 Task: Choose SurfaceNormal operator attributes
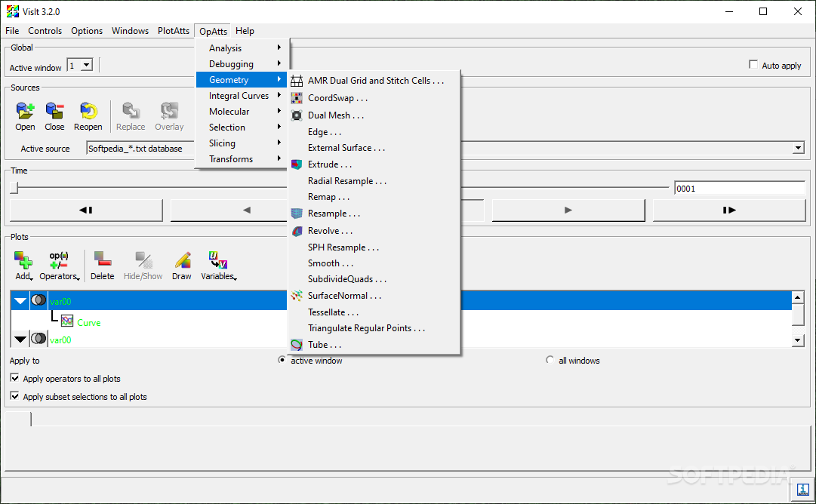374,296
